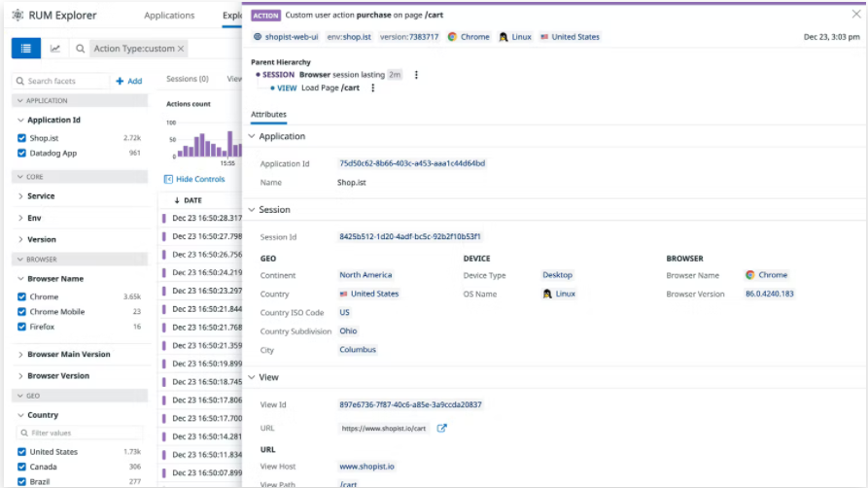Uncheck the Datadog App checkbox
This screenshot has height=488, width=868.
pos(21,153)
